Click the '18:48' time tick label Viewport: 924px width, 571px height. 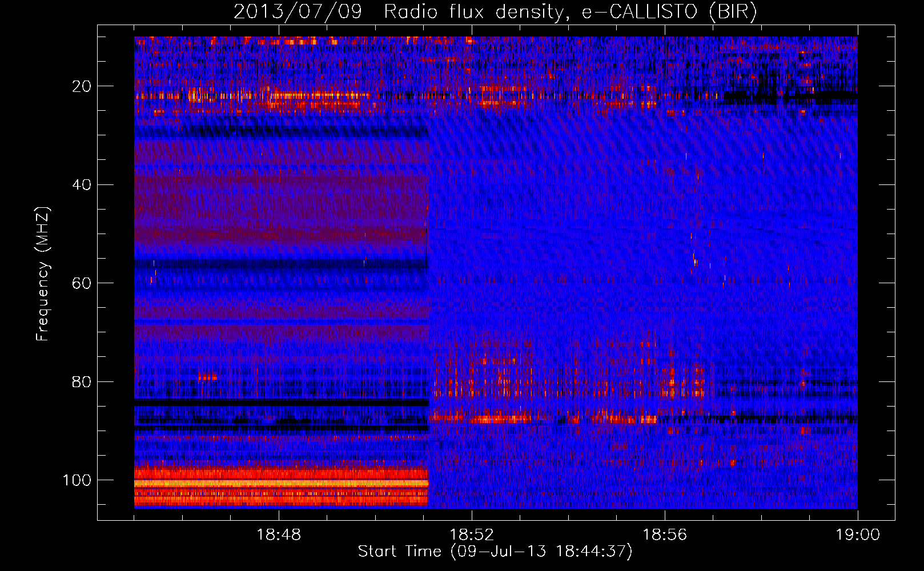click(x=279, y=535)
